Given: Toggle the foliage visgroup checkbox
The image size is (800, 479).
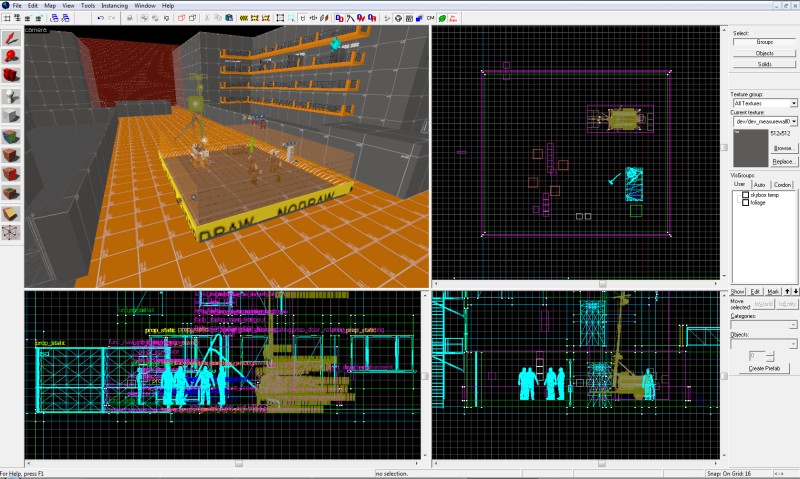Looking at the screenshot, I should (x=745, y=203).
